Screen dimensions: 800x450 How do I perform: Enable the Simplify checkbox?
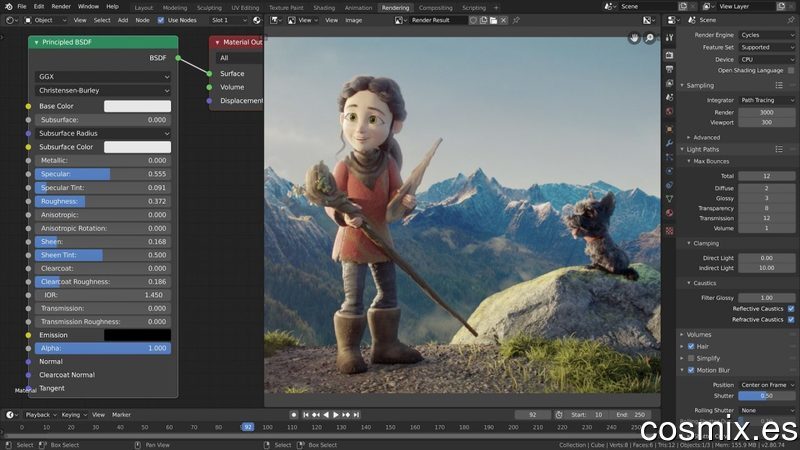pyautogui.click(x=691, y=358)
